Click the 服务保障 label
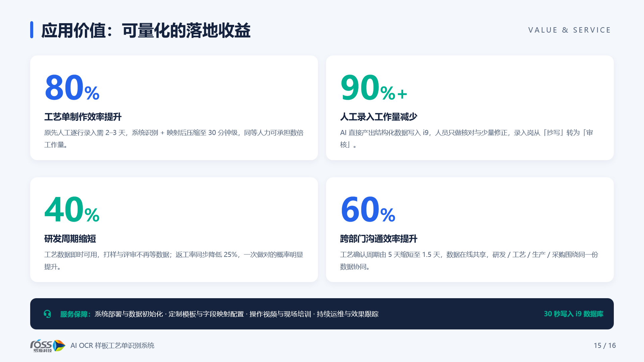This screenshot has width=644, height=362. (75, 314)
